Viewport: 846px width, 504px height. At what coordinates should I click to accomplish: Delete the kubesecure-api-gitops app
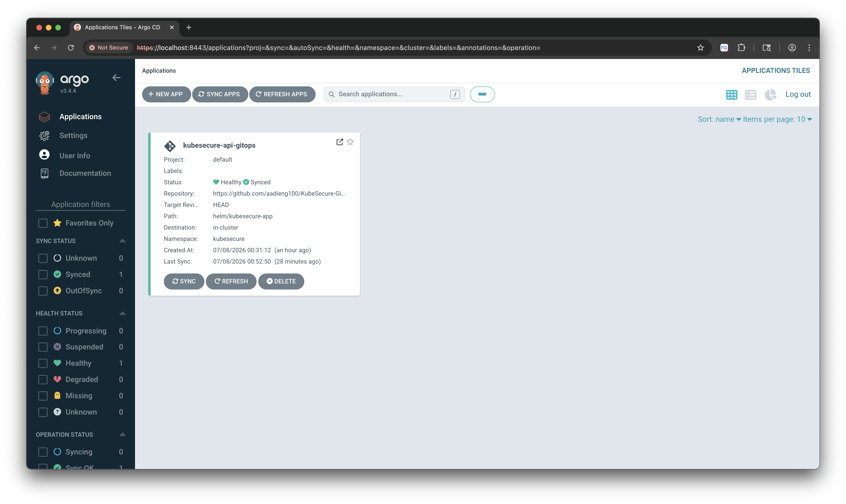[281, 281]
